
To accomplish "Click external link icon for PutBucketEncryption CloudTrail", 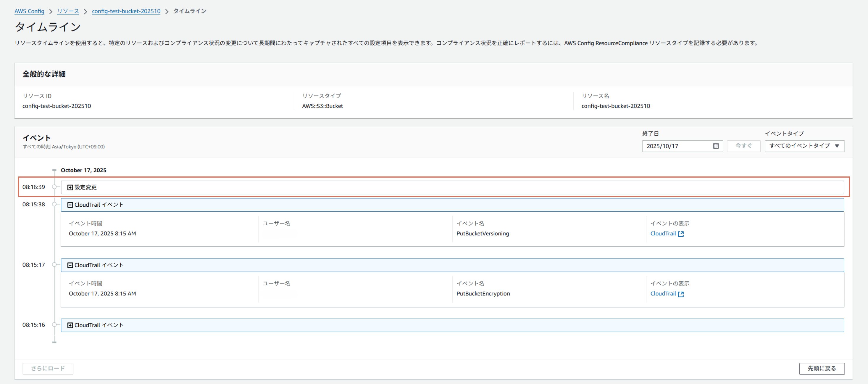I will pyautogui.click(x=681, y=294).
